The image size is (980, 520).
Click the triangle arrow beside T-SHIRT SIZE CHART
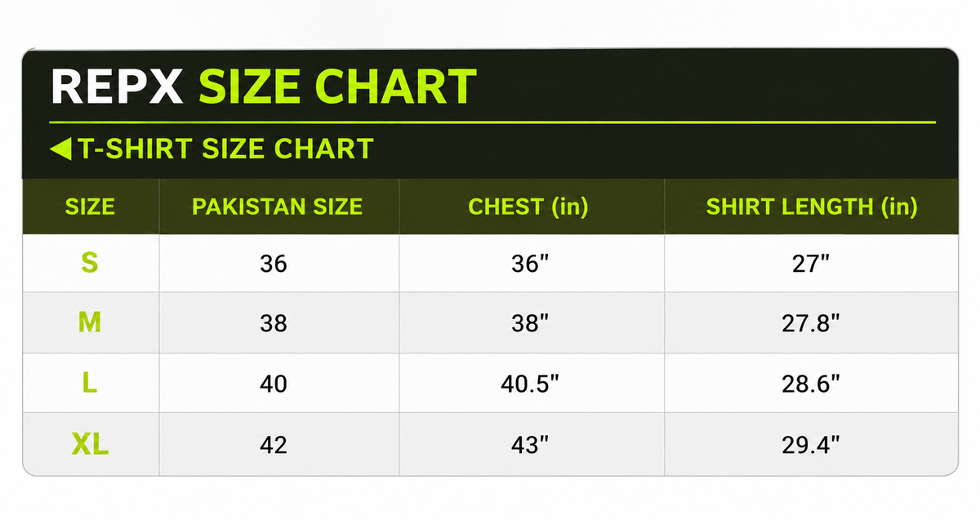[60, 149]
